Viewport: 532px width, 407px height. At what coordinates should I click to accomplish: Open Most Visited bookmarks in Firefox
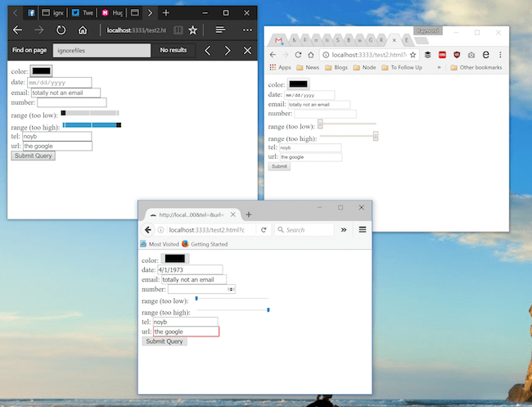click(x=160, y=244)
